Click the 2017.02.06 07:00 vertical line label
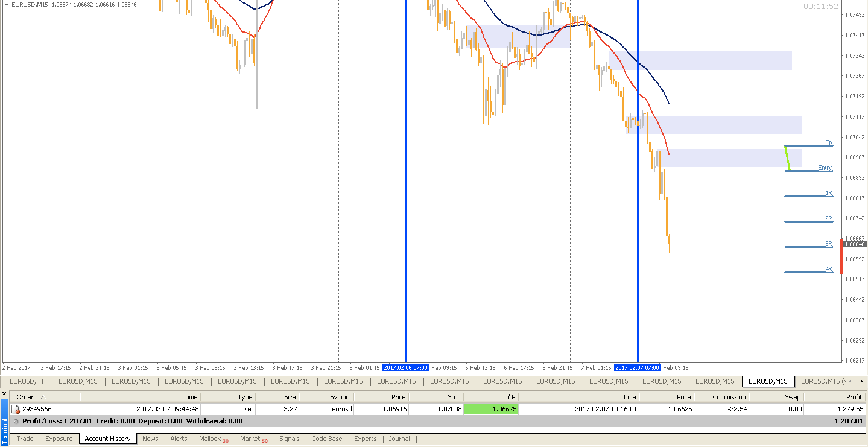This screenshot has height=447, width=868. coord(406,367)
